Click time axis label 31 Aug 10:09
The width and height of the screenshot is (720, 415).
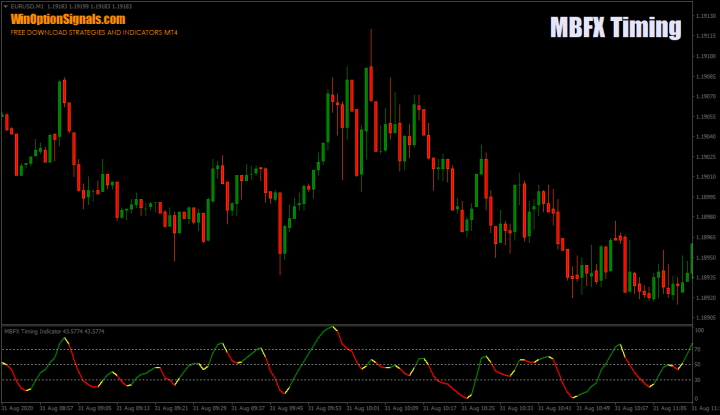tap(401, 408)
